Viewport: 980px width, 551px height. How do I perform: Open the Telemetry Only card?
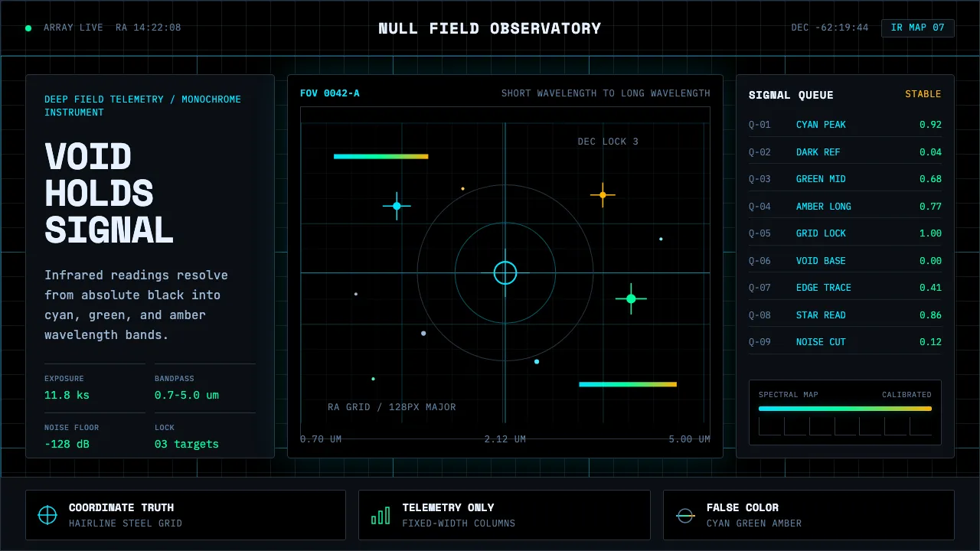click(505, 515)
